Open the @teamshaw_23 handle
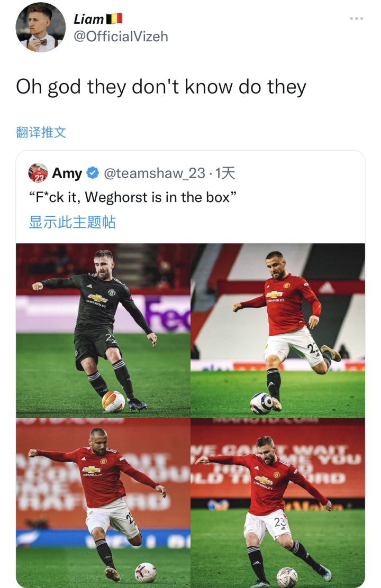The width and height of the screenshot is (381, 588). click(155, 173)
